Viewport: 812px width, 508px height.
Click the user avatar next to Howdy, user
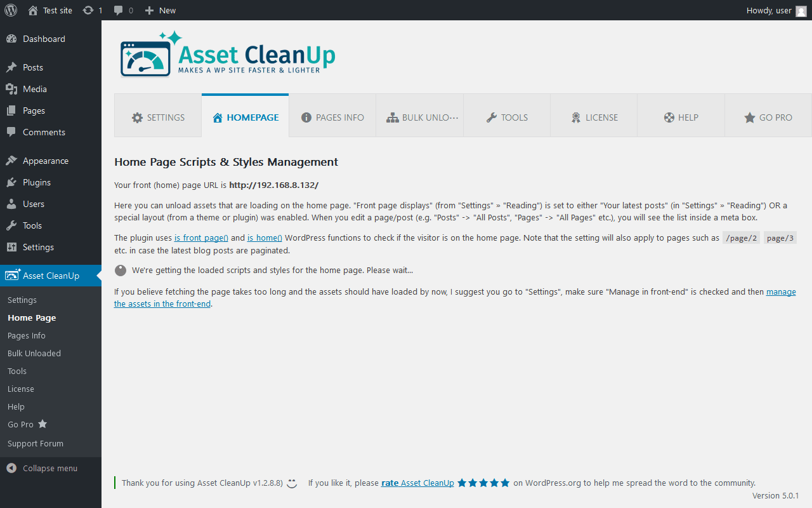800,10
